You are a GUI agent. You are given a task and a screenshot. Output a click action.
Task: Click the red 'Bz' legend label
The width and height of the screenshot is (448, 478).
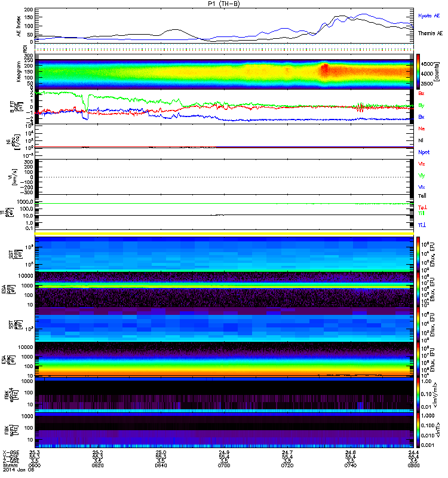coord(421,93)
